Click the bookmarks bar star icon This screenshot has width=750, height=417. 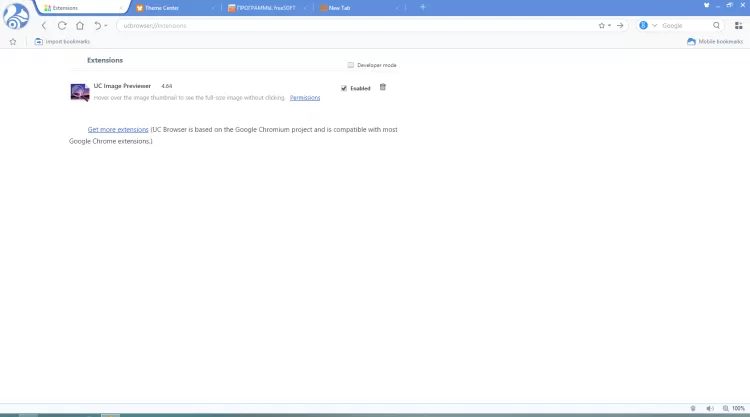coord(13,42)
